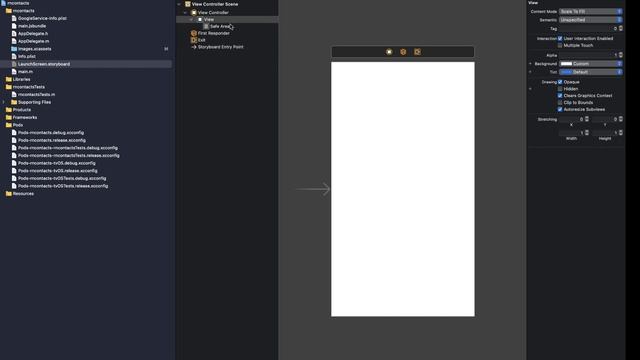Collapse the View Controller Scene disclosure triangle
This screenshot has width=640, height=360.
point(179,4)
